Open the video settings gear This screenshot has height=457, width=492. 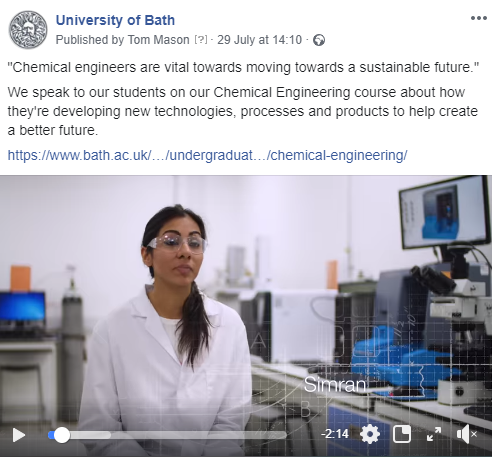coord(370,434)
